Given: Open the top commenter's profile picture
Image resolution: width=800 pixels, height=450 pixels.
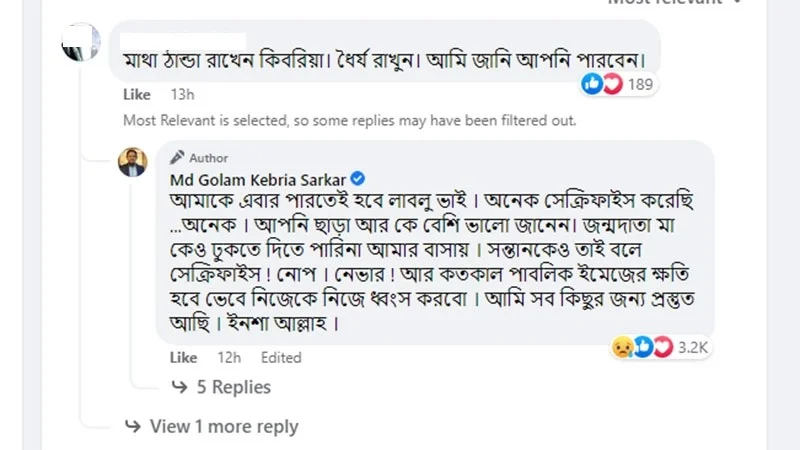Looking at the screenshot, I should coord(80,43).
